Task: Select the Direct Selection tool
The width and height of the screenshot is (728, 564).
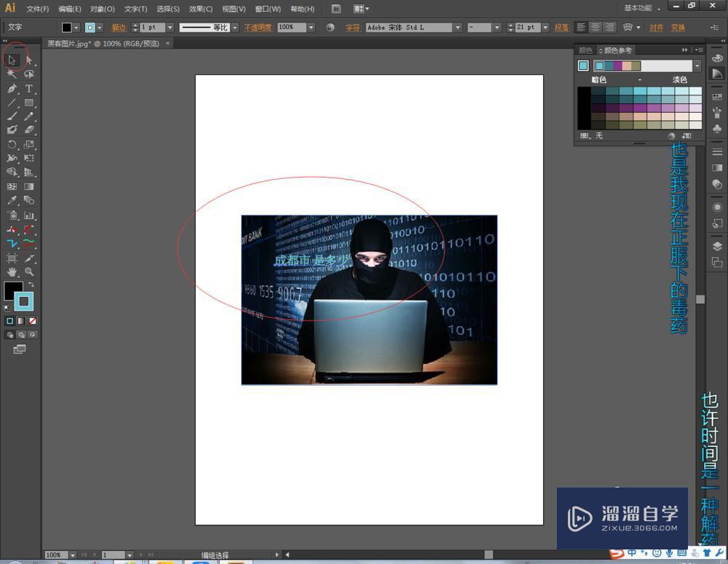Action: coord(29,60)
